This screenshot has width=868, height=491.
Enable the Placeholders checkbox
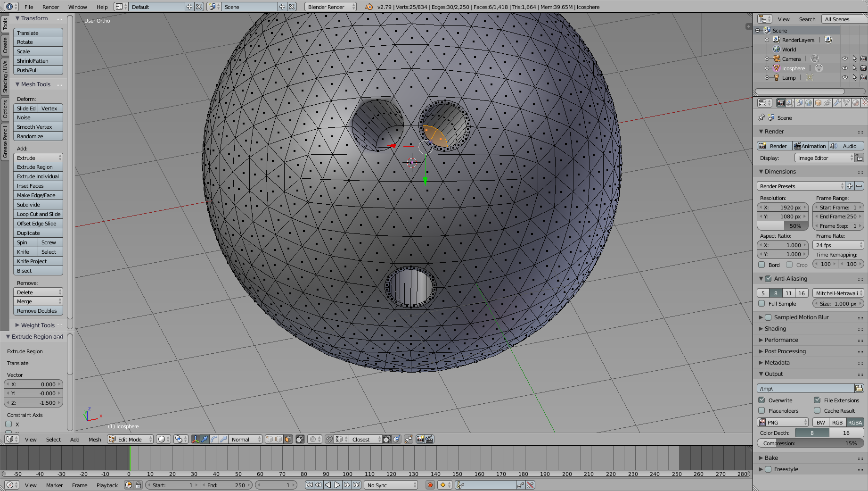point(762,410)
